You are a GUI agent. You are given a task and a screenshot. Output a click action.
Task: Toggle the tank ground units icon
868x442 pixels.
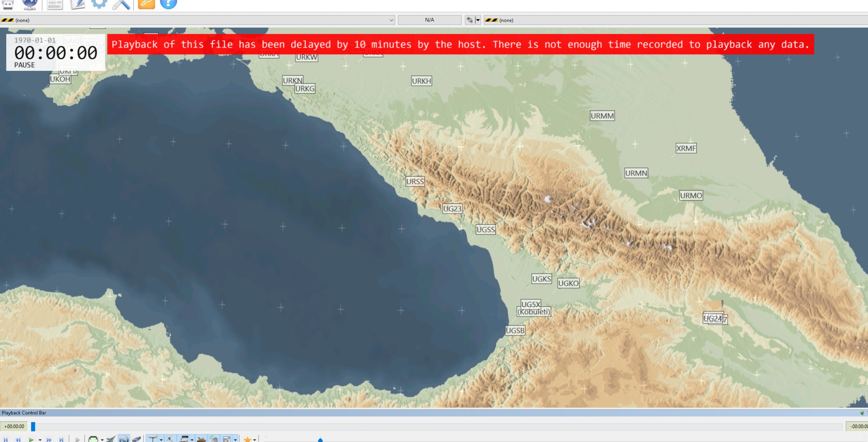(x=201, y=439)
